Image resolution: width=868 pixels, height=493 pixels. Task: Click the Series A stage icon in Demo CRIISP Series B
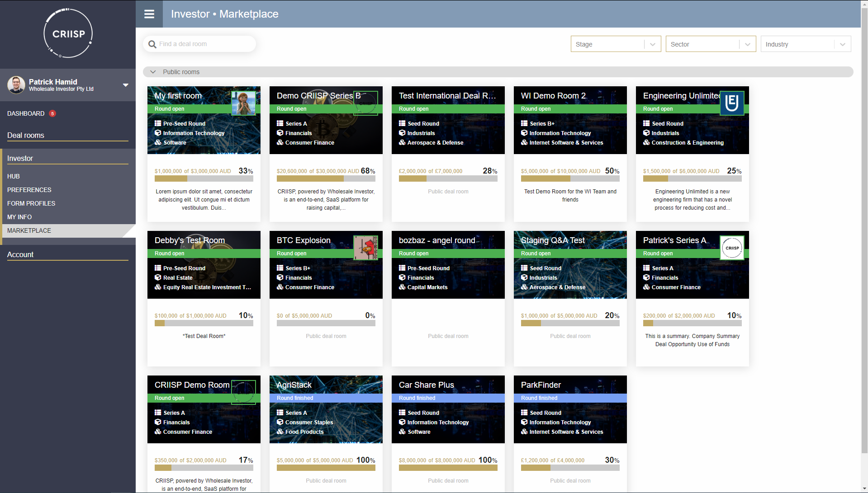coord(280,123)
